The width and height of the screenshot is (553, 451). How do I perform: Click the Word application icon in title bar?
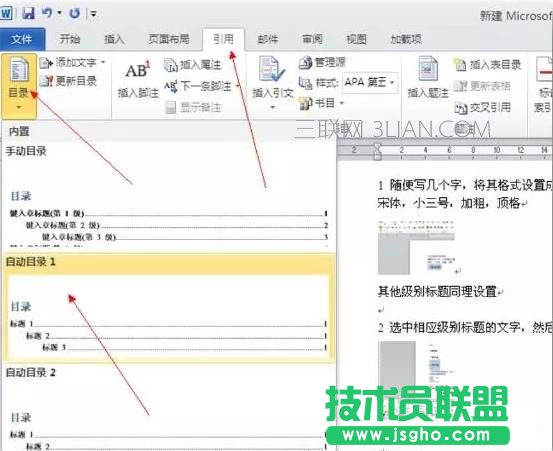(6, 13)
